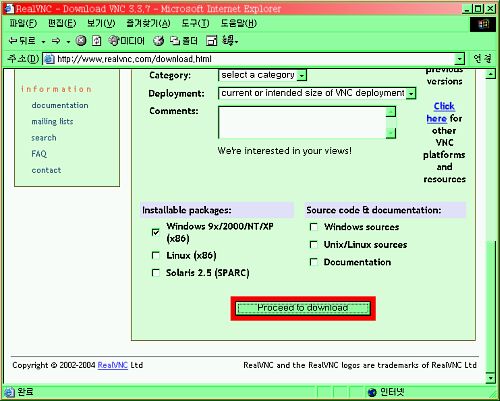Screen dimensions: 500x401
Task: Open Forward button history dropdown arrow
Action: point(68,42)
